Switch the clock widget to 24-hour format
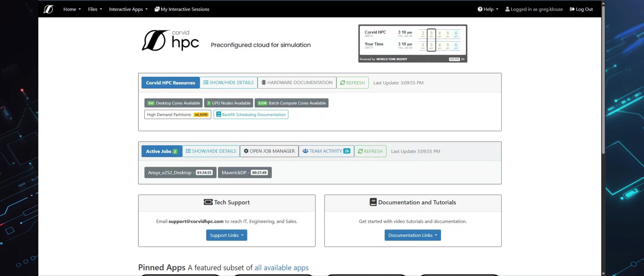644x276 pixels. pyautogui.click(x=463, y=59)
